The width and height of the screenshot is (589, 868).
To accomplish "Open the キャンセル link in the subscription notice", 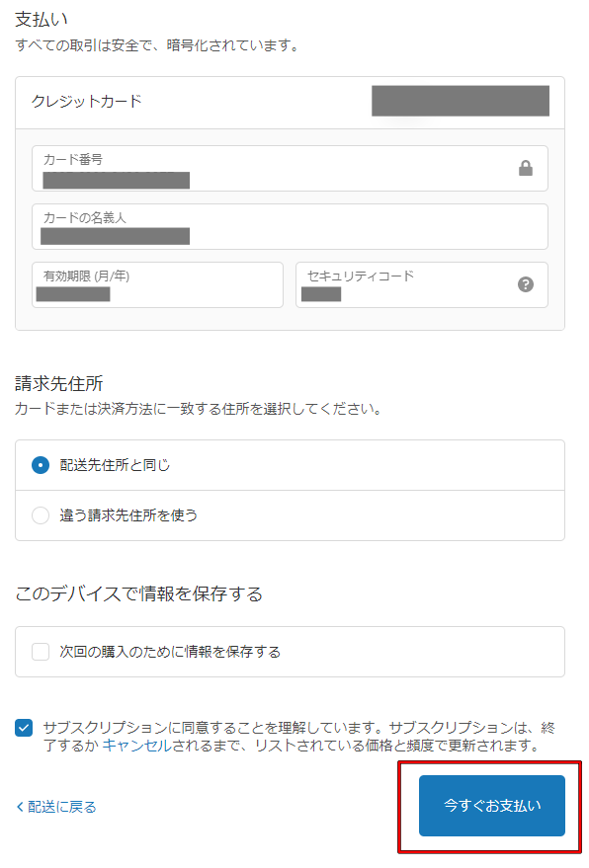I will pos(136,746).
